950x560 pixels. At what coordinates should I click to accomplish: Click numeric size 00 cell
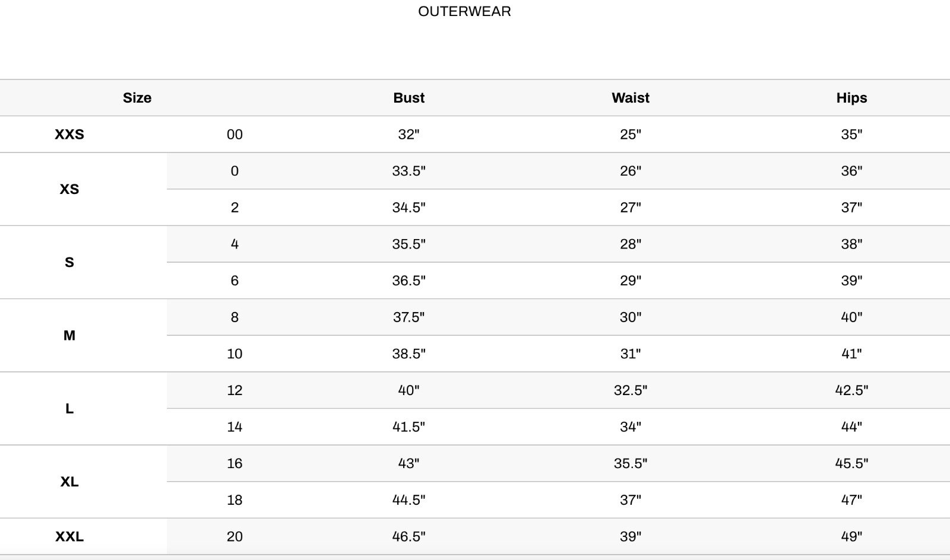(235, 135)
